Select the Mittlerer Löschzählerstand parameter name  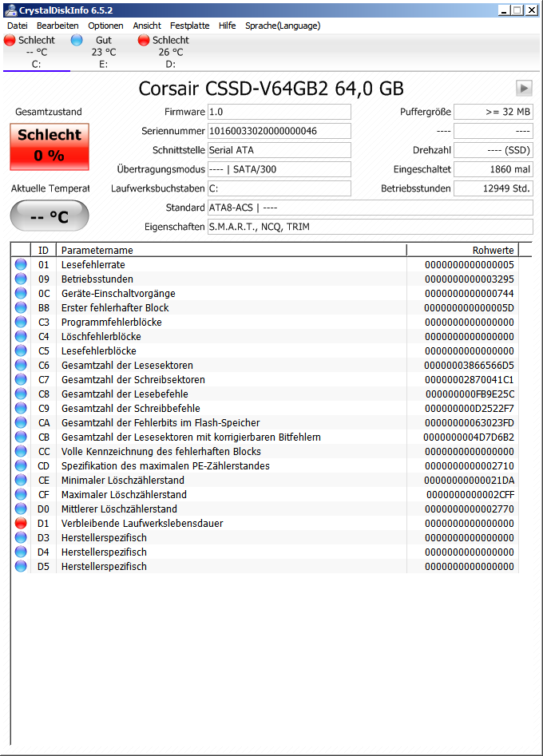pos(119,509)
